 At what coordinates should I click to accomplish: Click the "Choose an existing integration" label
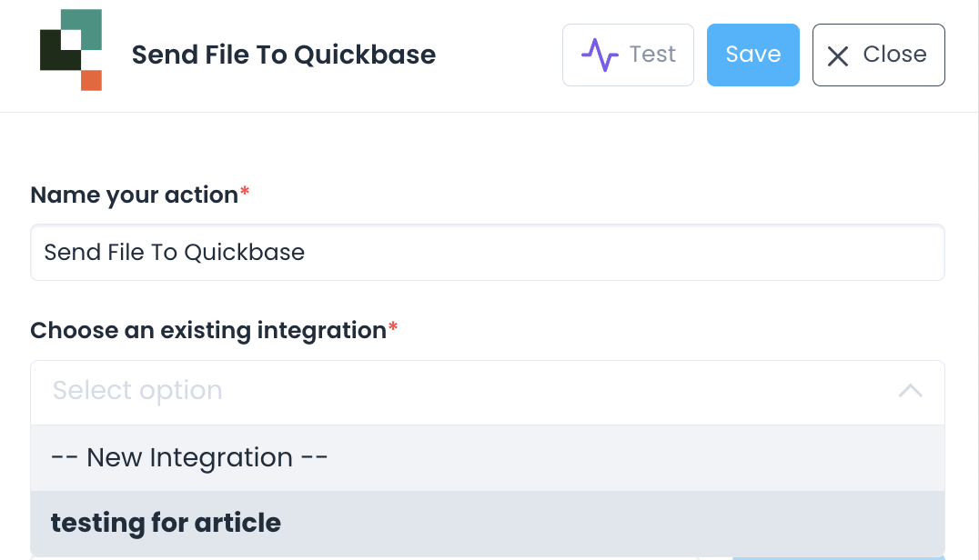click(x=208, y=330)
